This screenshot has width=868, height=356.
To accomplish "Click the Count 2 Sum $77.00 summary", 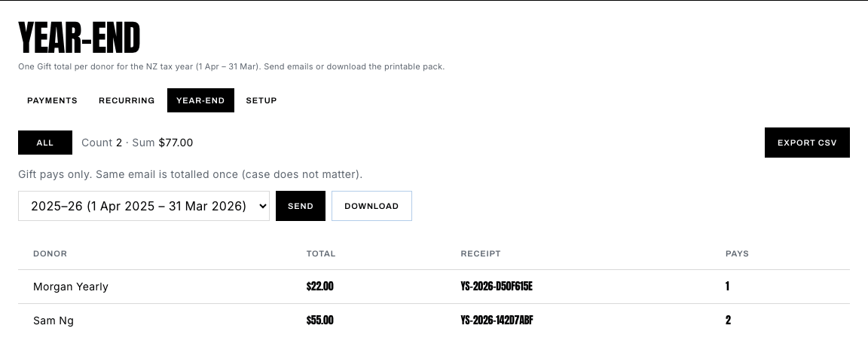I will tap(137, 143).
